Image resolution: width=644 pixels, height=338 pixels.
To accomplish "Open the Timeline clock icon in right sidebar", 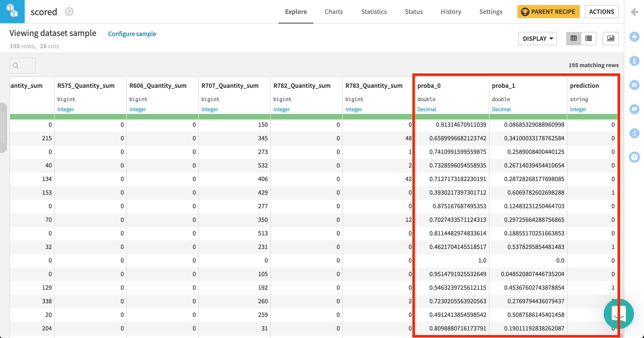I will click(634, 157).
